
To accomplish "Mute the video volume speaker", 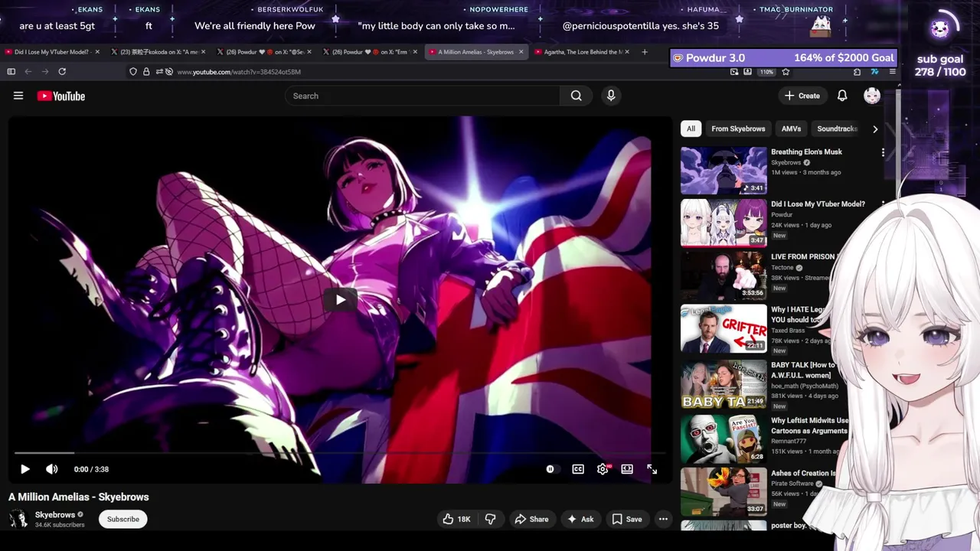I will (x=51, y=469).
